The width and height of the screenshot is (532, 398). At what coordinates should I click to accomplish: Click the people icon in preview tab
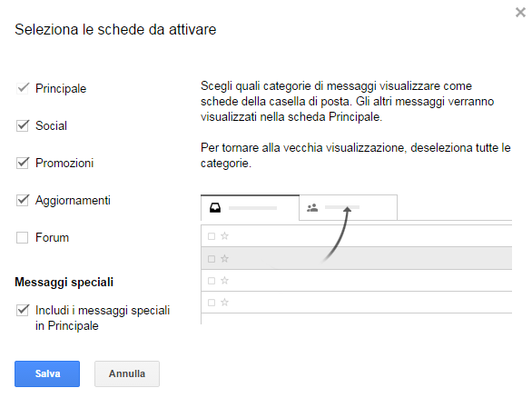tap(312, 207)
